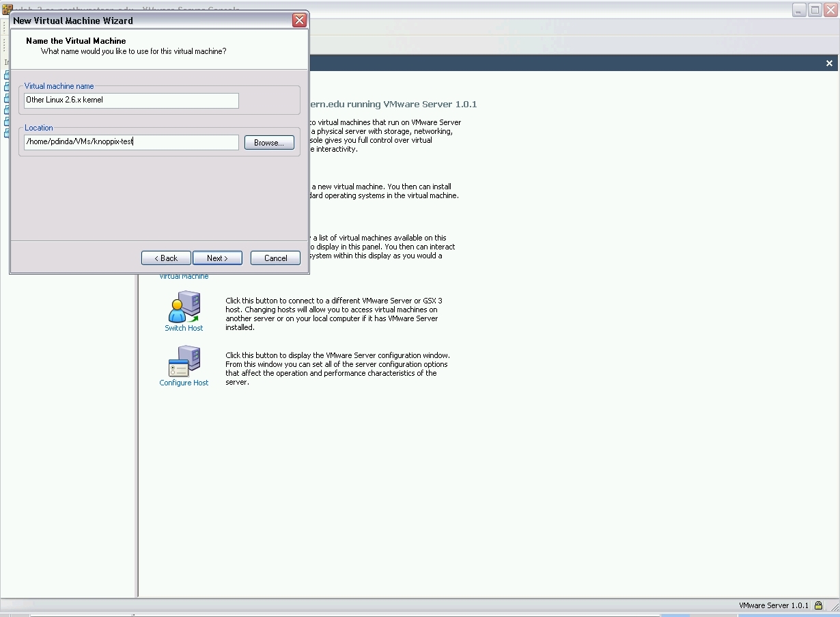The height and width of the screenshot is (617, 840).
Task: Minimize the VMware Server Console window
Action: click(799, 10)
